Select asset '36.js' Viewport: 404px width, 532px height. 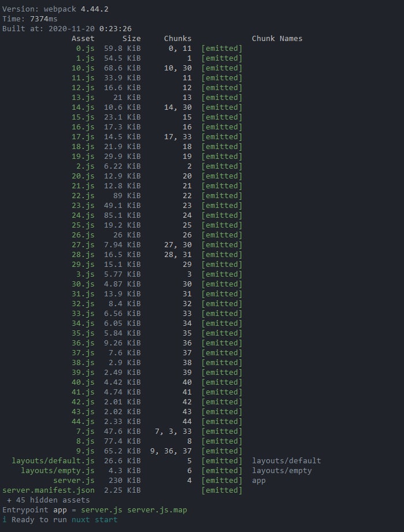coord(83,343)
